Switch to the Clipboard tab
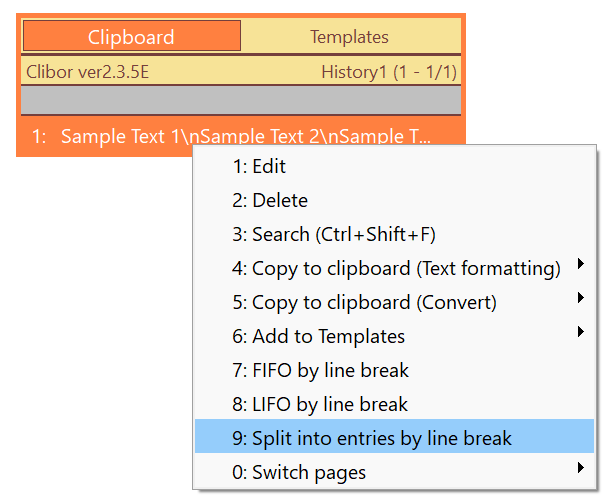 click(x=132, y=36)
